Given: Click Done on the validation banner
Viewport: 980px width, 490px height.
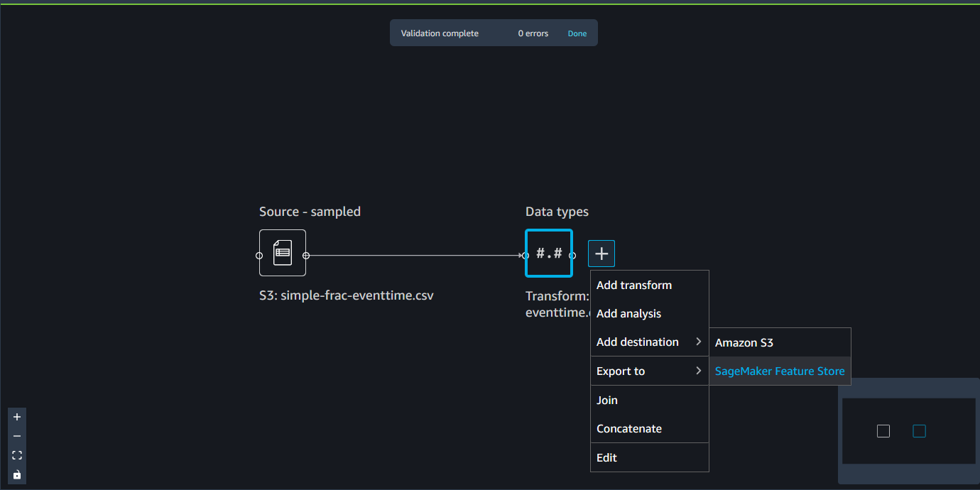Looking at the screenshot, I should pos(577,33).
